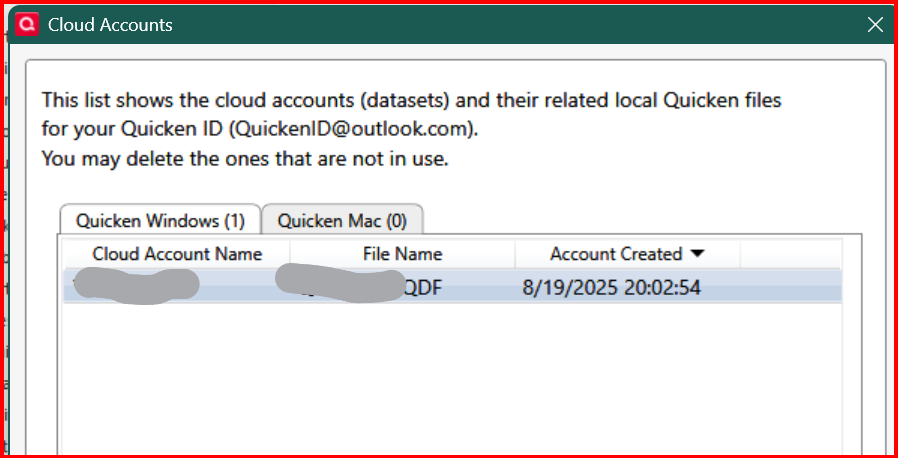Sort by Cloud Account Name column
Viewport: 898px width, 458px height.
(x=177, y=254)
